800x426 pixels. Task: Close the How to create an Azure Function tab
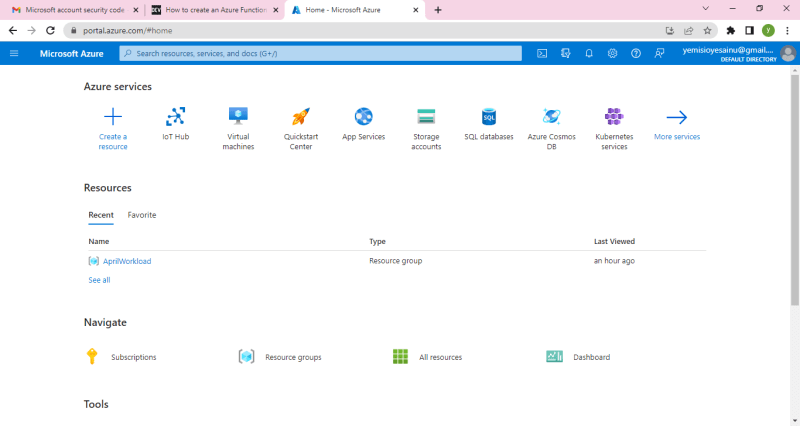pos(276,10)
